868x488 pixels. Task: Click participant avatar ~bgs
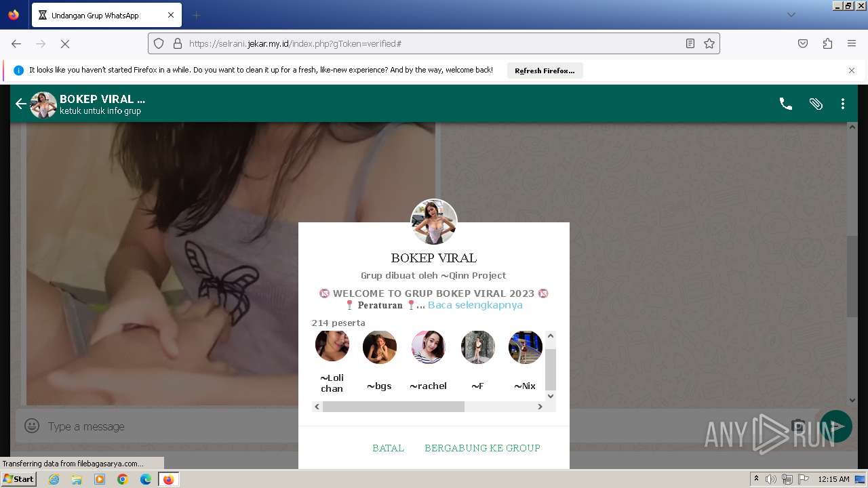380,347
